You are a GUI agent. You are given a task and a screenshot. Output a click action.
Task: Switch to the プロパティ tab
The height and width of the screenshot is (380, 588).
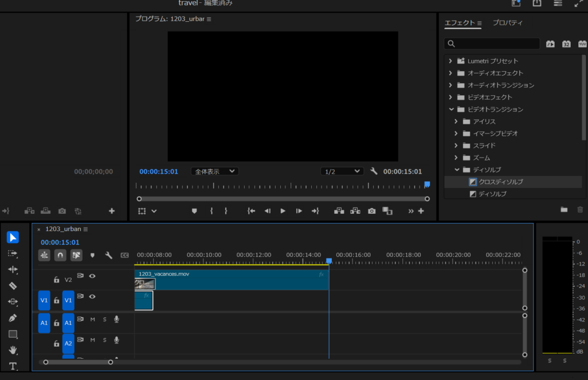point(508,23)
